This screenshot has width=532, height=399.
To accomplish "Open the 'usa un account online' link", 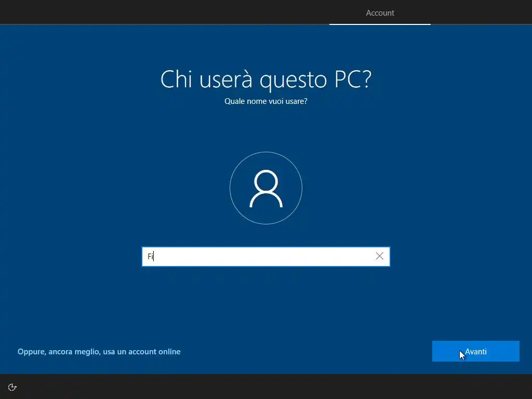I will pos(99,352).
